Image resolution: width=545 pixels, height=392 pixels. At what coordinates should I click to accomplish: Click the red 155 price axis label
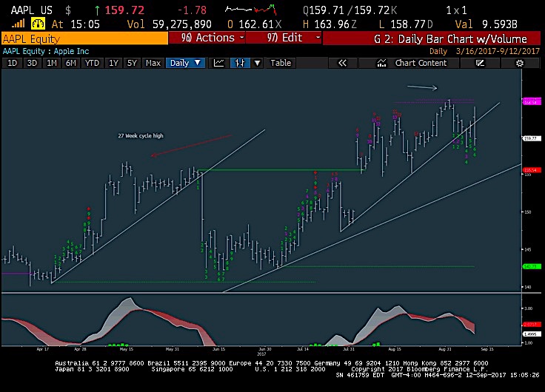click(532, 170)
